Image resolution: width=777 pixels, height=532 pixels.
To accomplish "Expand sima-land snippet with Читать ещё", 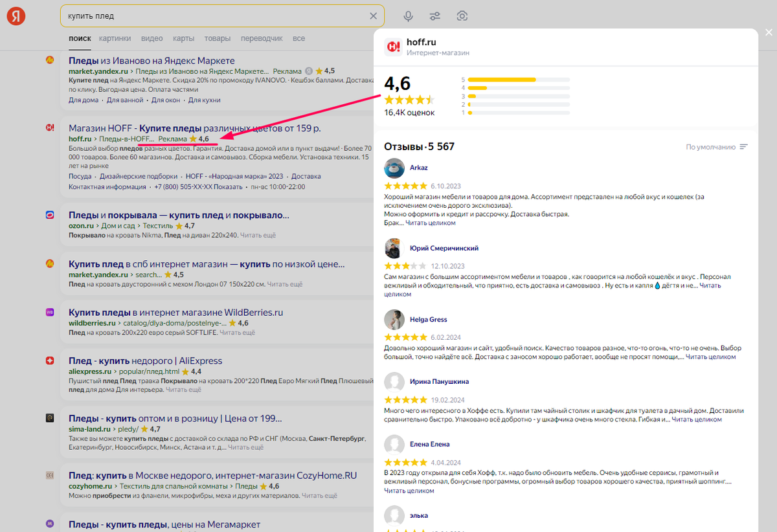I will coord(246,447).
